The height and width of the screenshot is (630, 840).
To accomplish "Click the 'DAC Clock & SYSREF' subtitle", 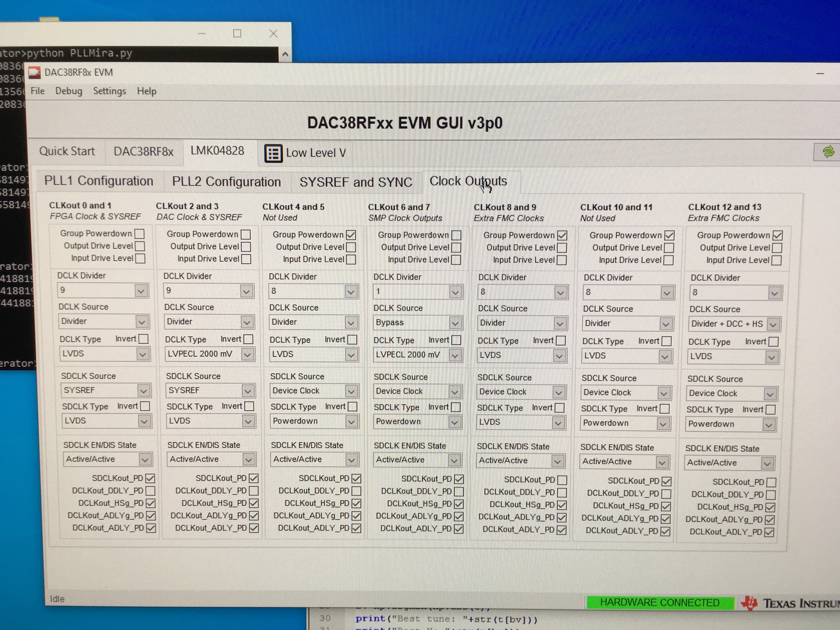I will (x=199, y=217).
